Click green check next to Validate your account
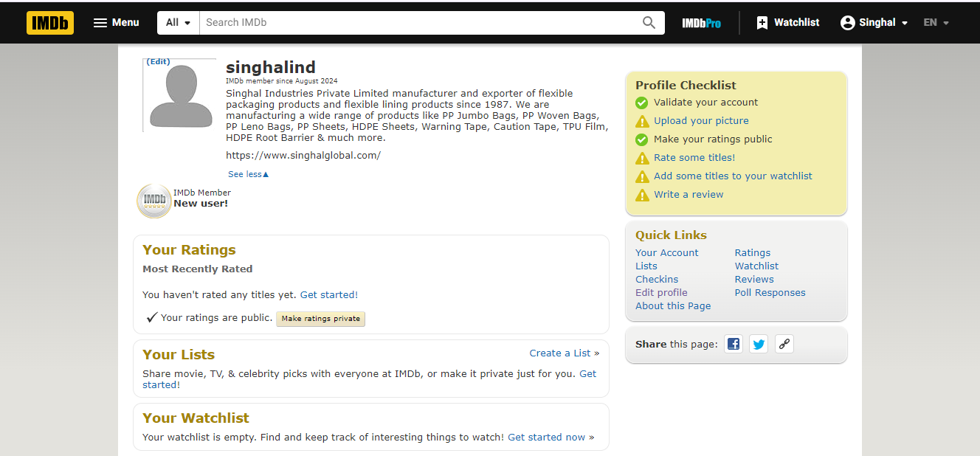The width and height of the screenshot is (980, 456). coord(642,103)
